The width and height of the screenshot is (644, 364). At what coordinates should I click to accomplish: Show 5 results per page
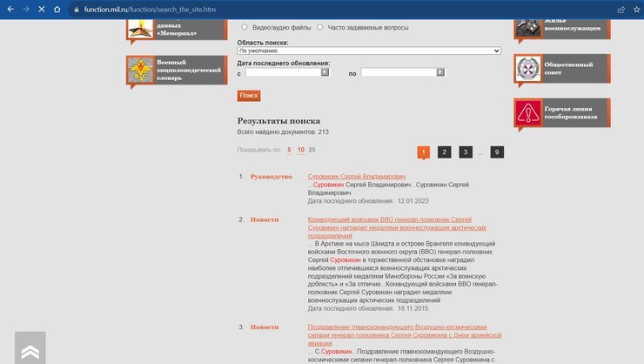pos(289,150)
